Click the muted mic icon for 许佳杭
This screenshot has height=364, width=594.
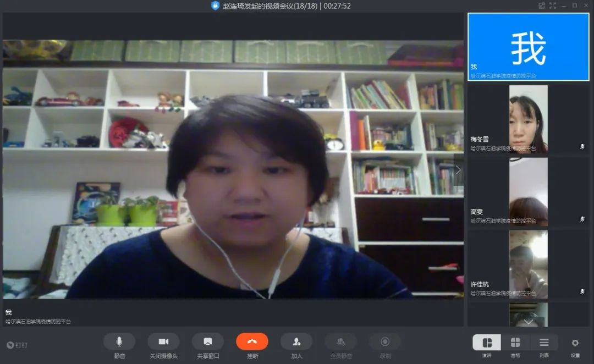point(582,291)
